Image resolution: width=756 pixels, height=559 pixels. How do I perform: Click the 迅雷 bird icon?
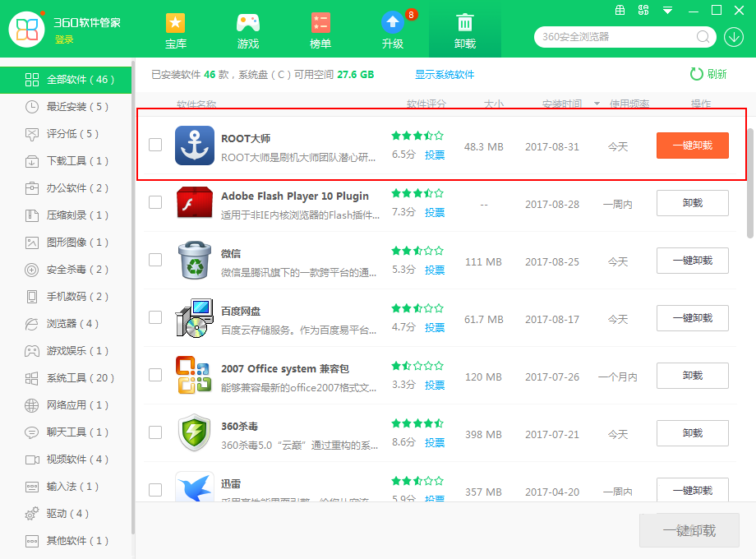click(x=194, y=486)
